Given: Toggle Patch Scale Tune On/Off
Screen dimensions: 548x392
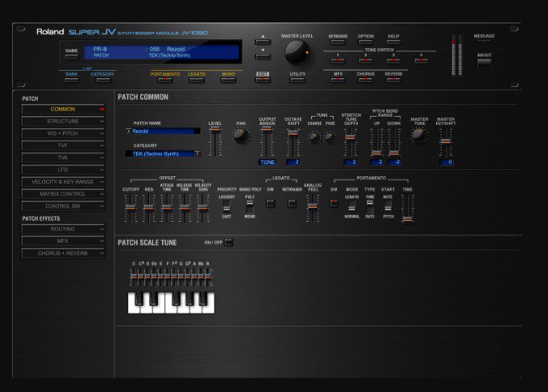Looking at the screenshot, I should click(x=228, y=242).
